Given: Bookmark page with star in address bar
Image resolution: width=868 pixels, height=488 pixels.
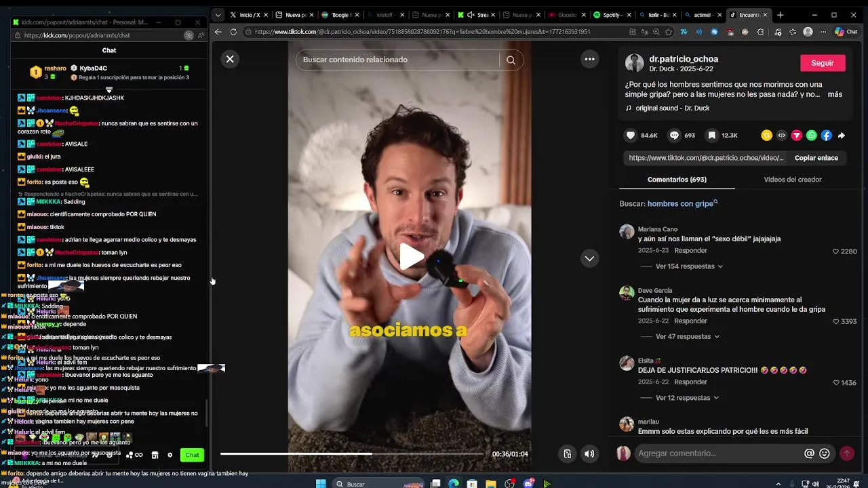Looking at the screenshot, I should pos(669,32).
